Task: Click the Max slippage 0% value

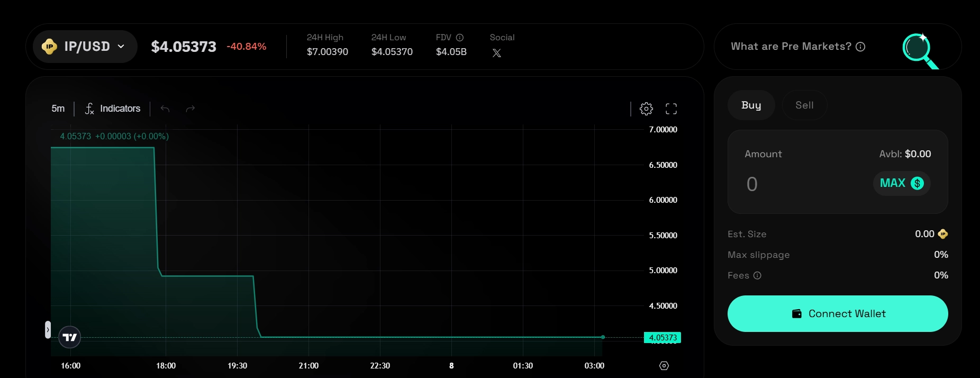Action: pos(941,255)
